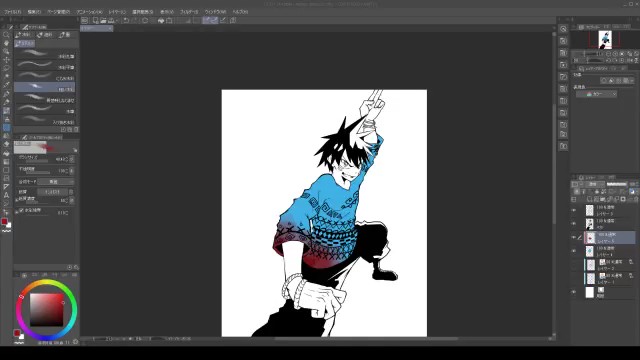Hide the blue-thumbnail layer below selected layer
Screen dimensions: 640x360
pyautogui.click(x=574, y=251)
